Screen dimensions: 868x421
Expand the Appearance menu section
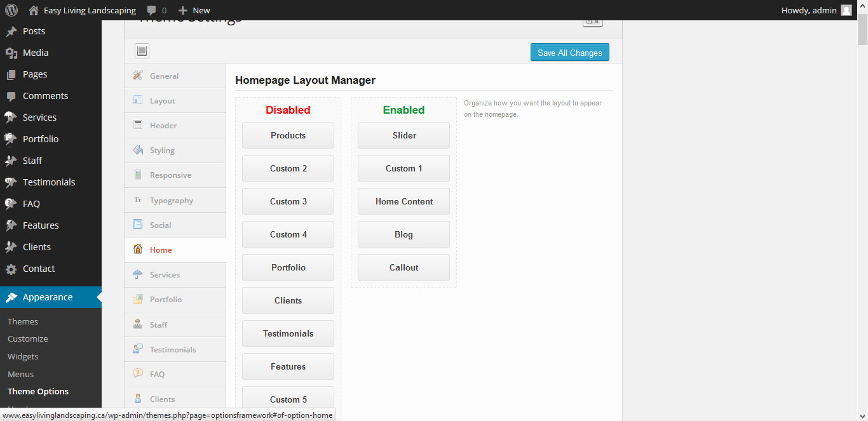(x=48, y=297)
